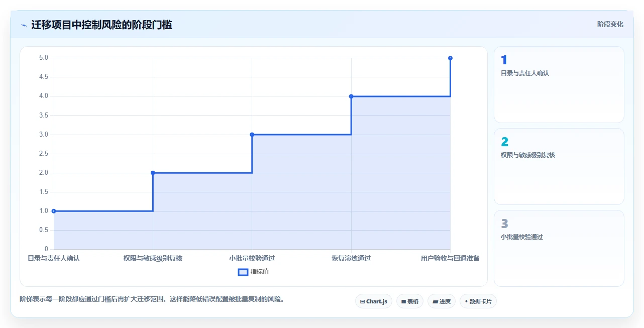
Task: Click the x-axis label 恢复演练通过
Action: coord(351,258)
